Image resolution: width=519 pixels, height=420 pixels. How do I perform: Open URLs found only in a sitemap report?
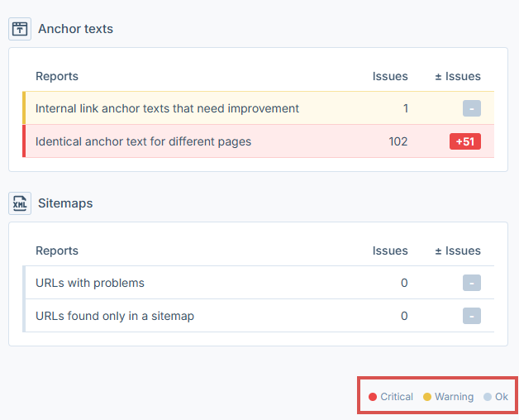click(115, 316)
